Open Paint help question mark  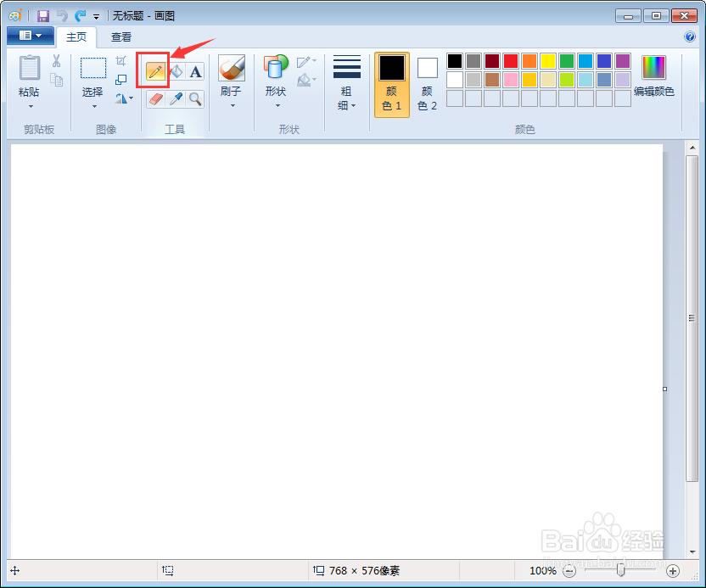point(689,36)
